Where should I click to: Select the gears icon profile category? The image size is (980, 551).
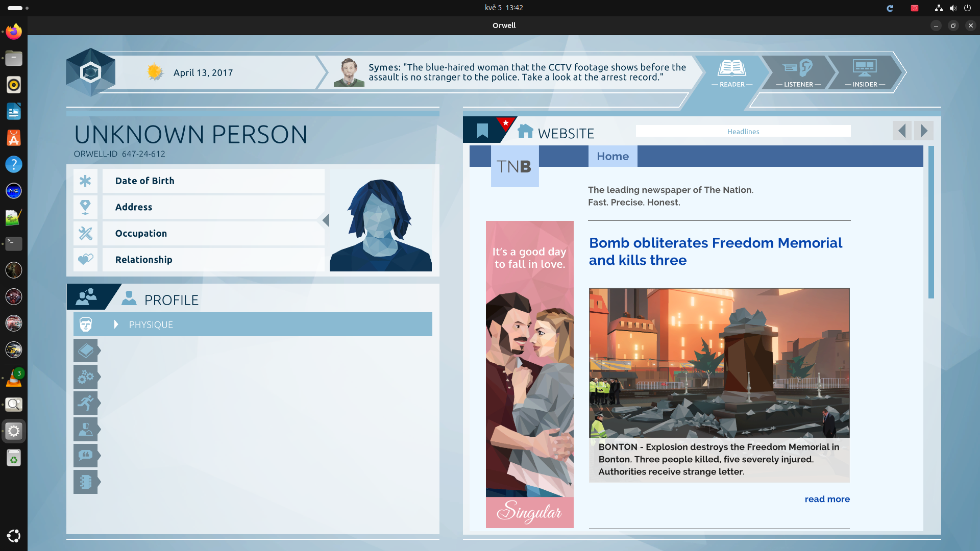coord(85,377)
